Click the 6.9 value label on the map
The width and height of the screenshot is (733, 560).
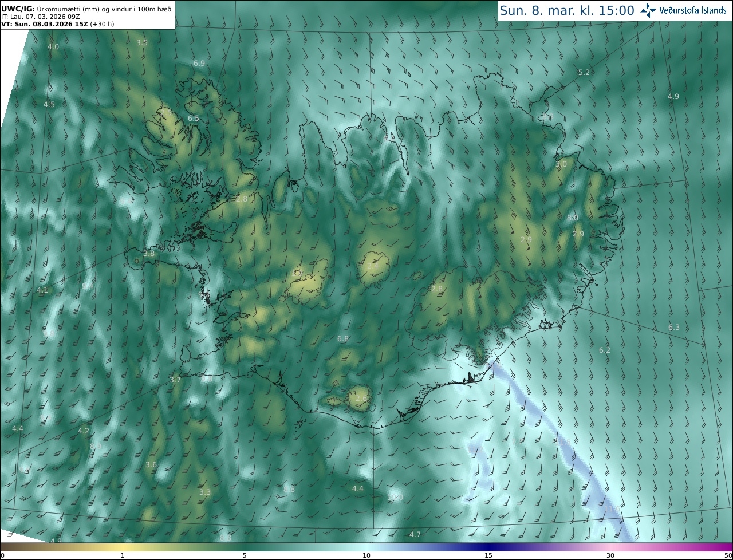click(199, 63)
